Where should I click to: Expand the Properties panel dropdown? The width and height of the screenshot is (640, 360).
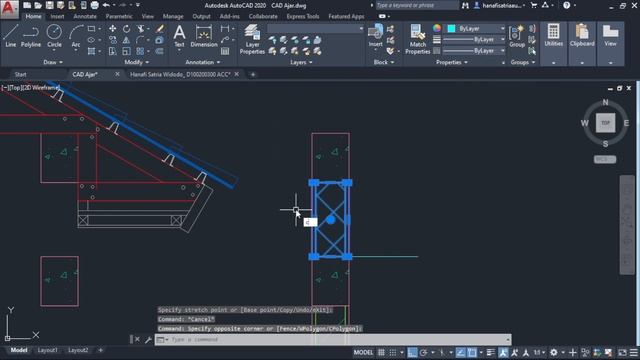click(x=452, y=62)
